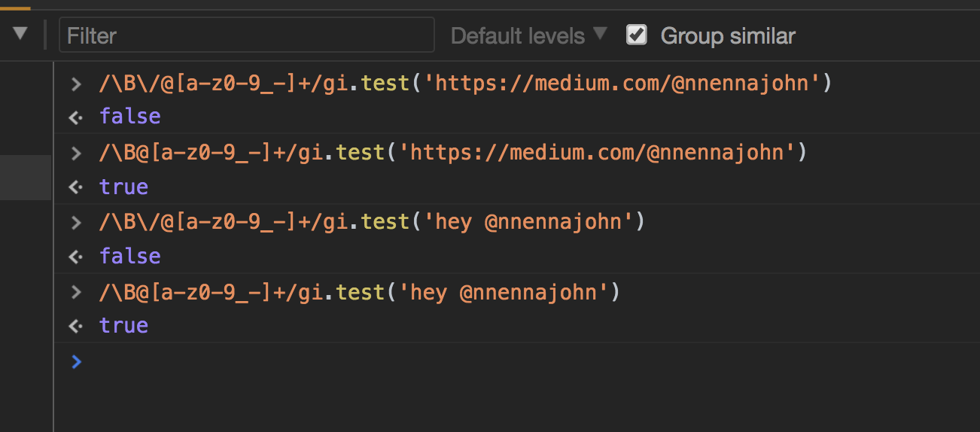
Task: Click input chevron of first medium.com regex test
Action: click(x=75, y=83)
